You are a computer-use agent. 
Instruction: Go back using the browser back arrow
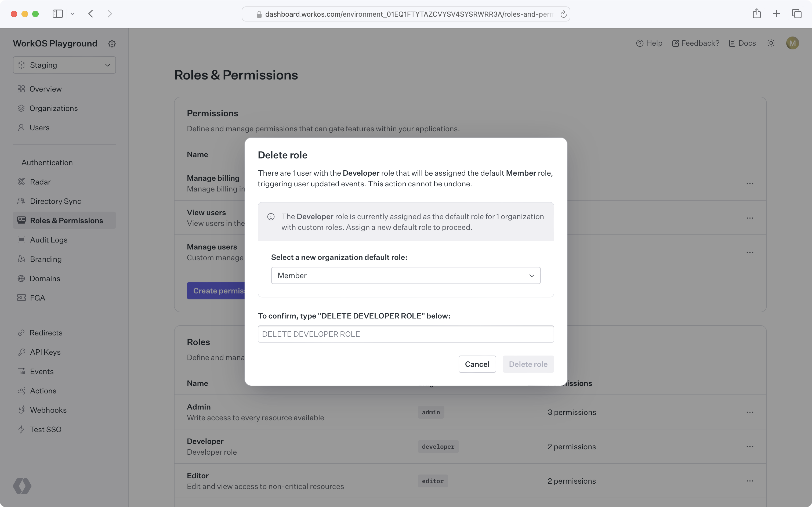(90, 14)
